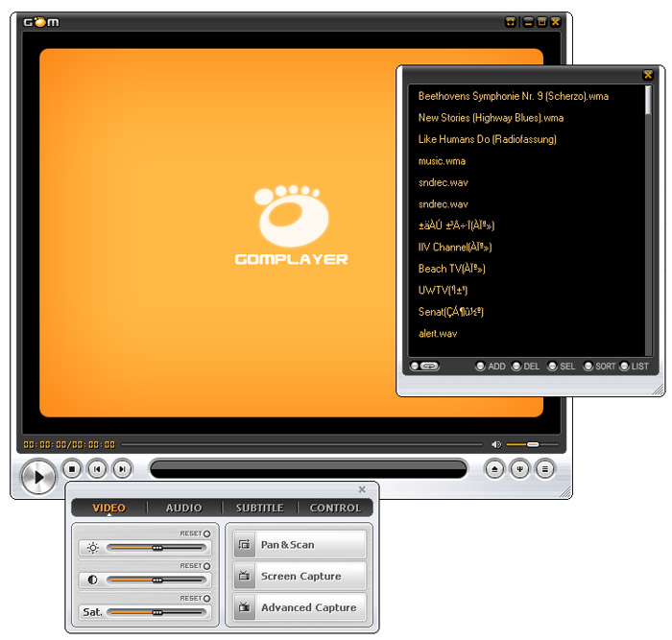This screenshot has width=672, height=640.
Task: Skip to the previous track
Action: pos(97,469)
